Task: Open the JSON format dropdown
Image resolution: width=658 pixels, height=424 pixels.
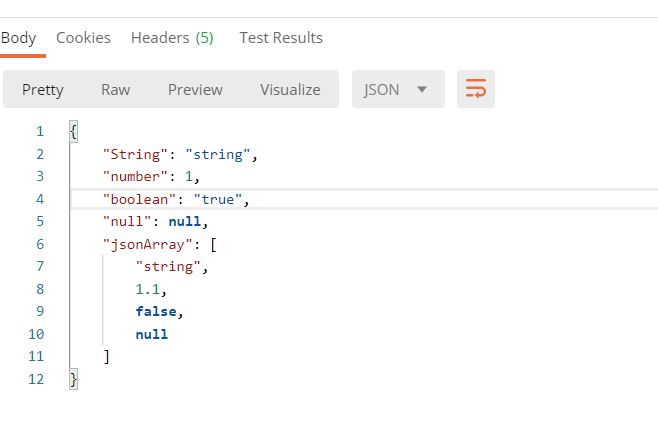Action: pos(398,89)
